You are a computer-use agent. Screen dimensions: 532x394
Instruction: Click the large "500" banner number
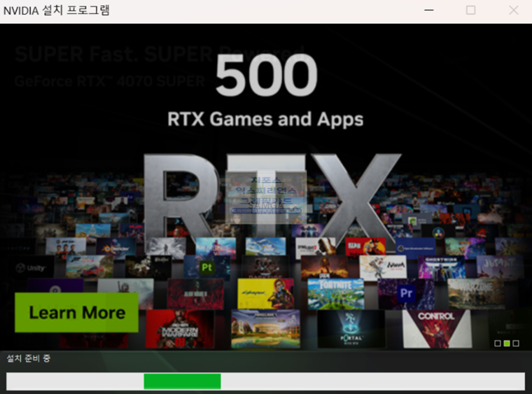coord(266,75)
